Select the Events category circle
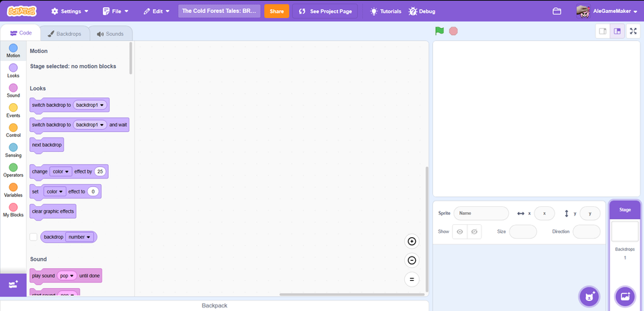This screenshot has width=644, height=311. click(x=13, y=107)
